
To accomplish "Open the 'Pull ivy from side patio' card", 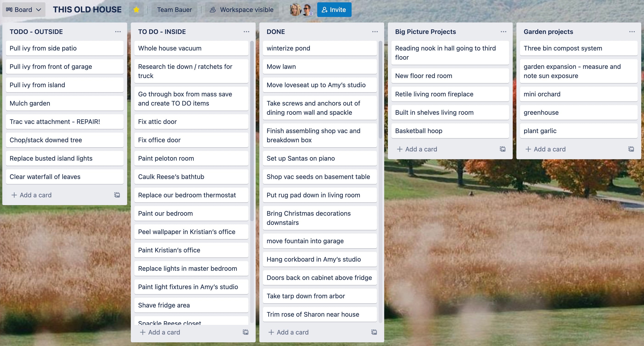I will pos(64,48).
